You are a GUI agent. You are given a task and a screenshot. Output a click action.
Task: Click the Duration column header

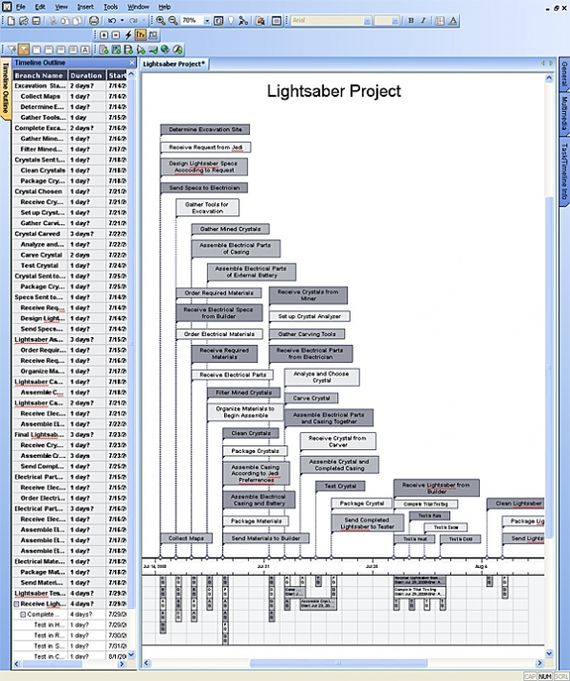point(86,75)
